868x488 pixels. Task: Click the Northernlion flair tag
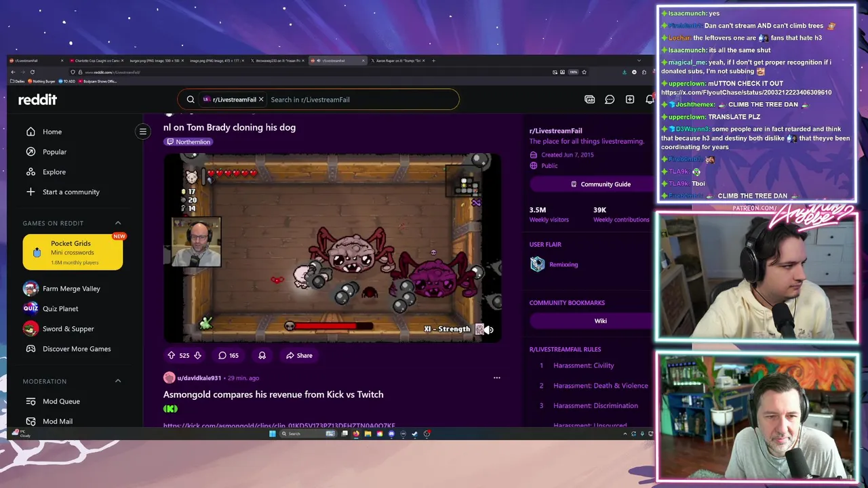click(189, 142)
